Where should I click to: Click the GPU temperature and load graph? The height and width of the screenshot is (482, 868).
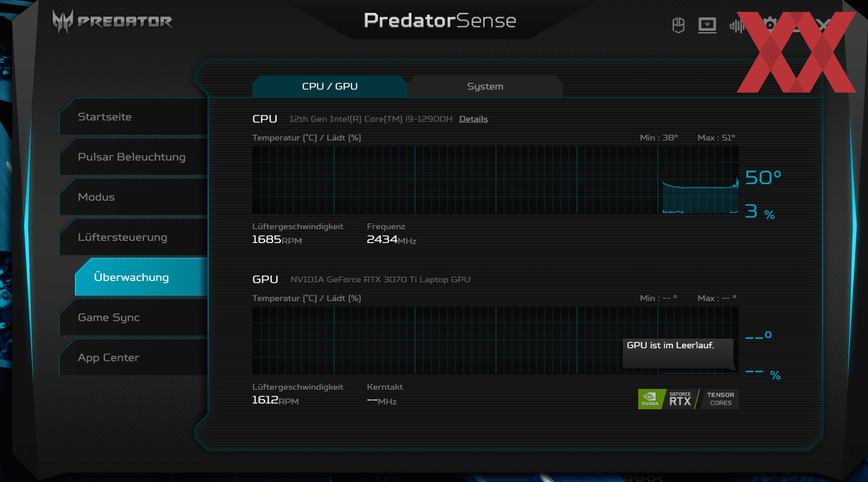(x=495, y=341)
